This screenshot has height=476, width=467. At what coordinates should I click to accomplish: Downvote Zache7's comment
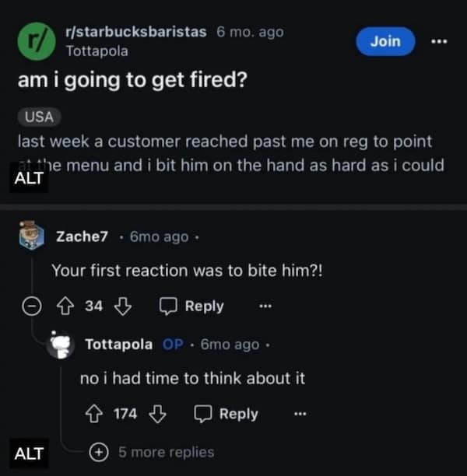tap(121, 306)
